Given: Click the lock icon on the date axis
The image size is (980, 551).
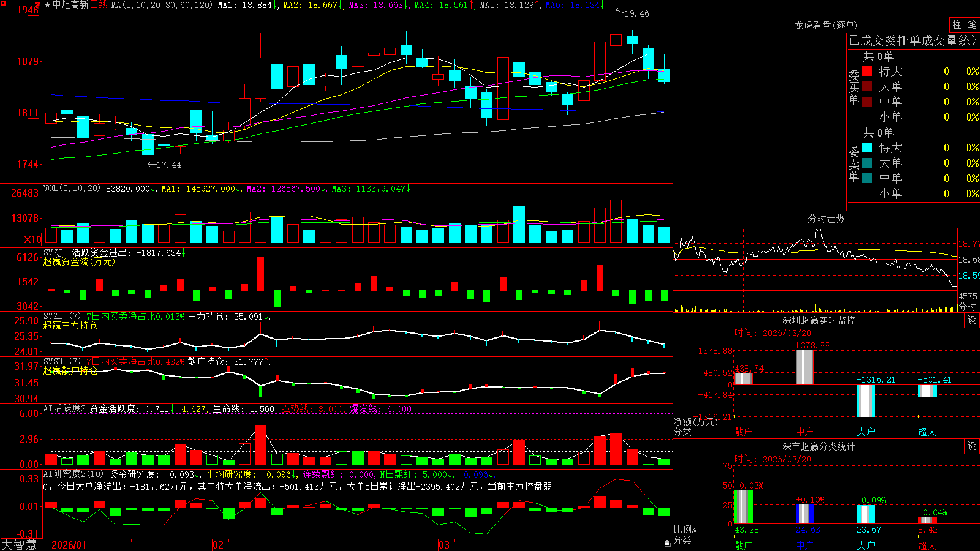Looking at the screenshot, I should [x=667, y=544].
